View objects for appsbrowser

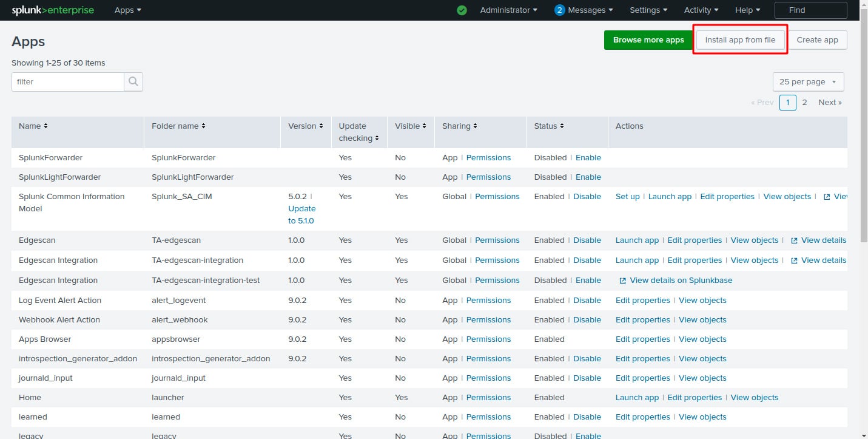coord(702,339)
